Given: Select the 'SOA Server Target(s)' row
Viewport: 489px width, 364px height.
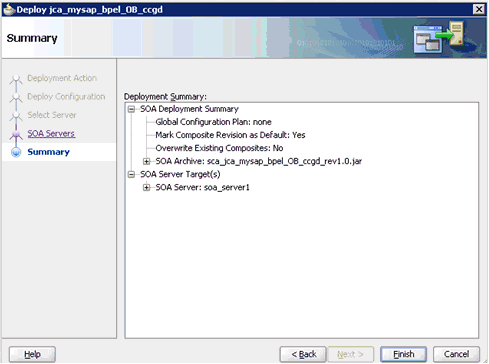Looking at the screenshot, I should (180, 174).
